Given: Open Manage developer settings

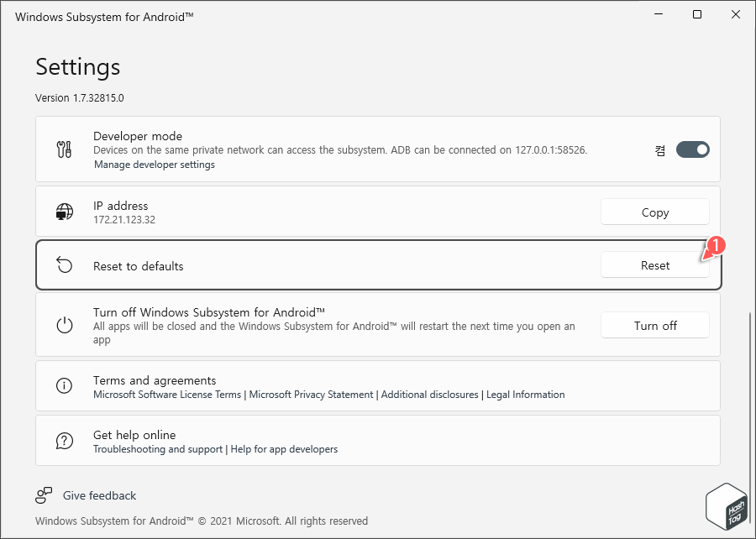Looking at the screenshot, I should pos(155,165).
